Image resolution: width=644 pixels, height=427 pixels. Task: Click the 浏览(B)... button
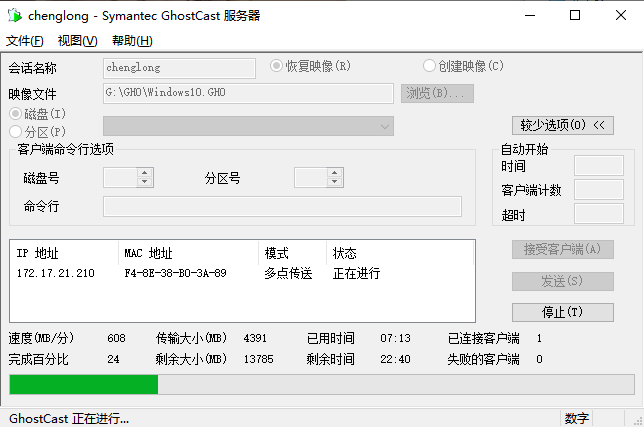pyautogui.click(x=437, y=93)
